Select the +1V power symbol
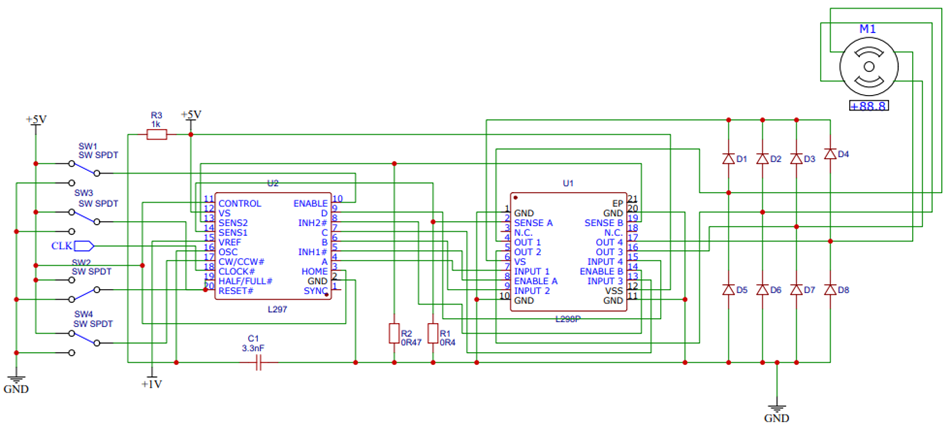950x425 pixels. pyautogui.click(x=151, y=380)
